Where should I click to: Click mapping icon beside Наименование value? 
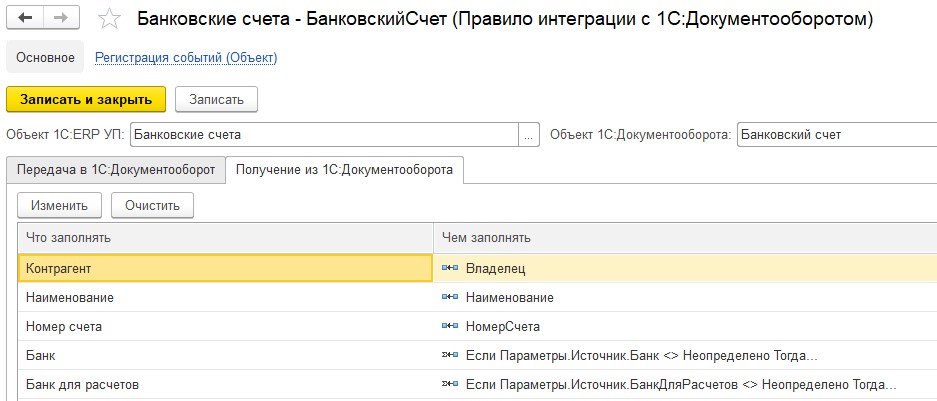pyautogui.click(x=450, y=297)
